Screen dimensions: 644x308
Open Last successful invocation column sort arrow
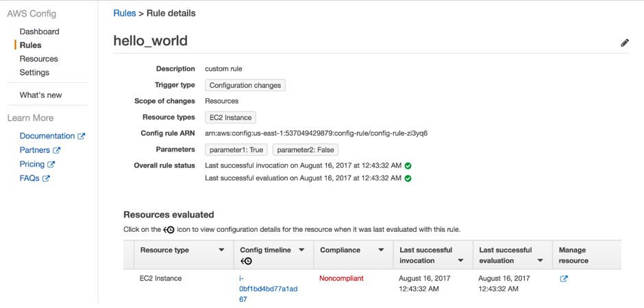[461, 261]
